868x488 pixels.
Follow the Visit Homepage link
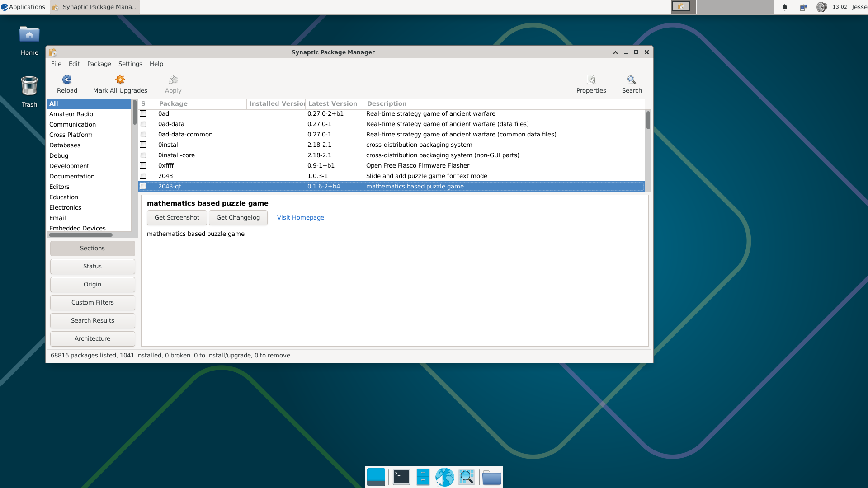pos(301,217)
